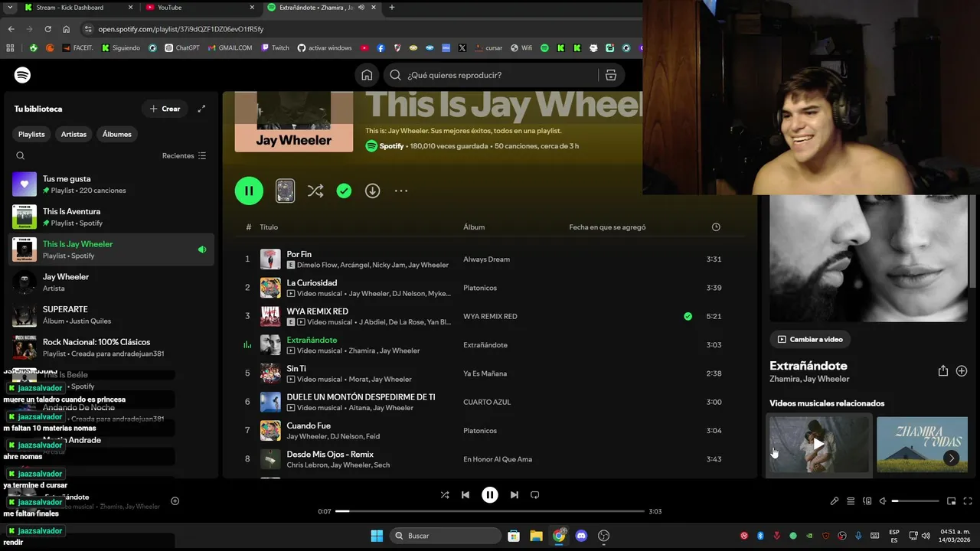
Task: Open the mini player icon
Action: (951, 501)
